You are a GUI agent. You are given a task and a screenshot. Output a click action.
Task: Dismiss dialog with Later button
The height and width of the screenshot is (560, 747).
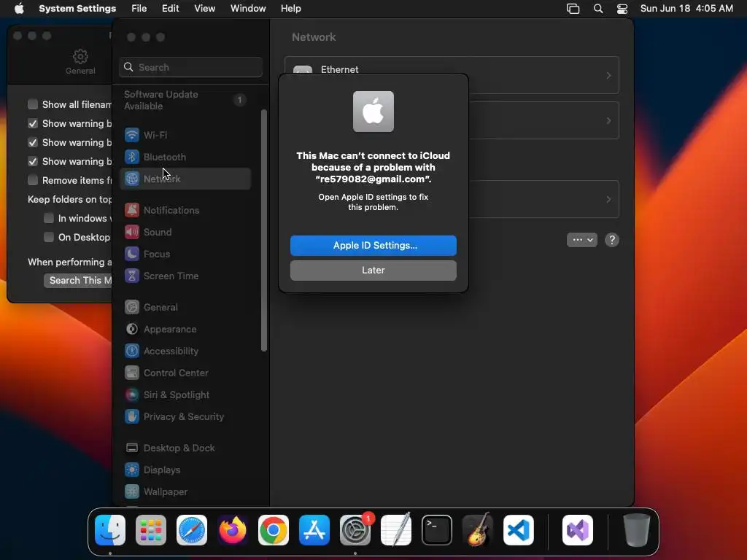coord(373,271)
